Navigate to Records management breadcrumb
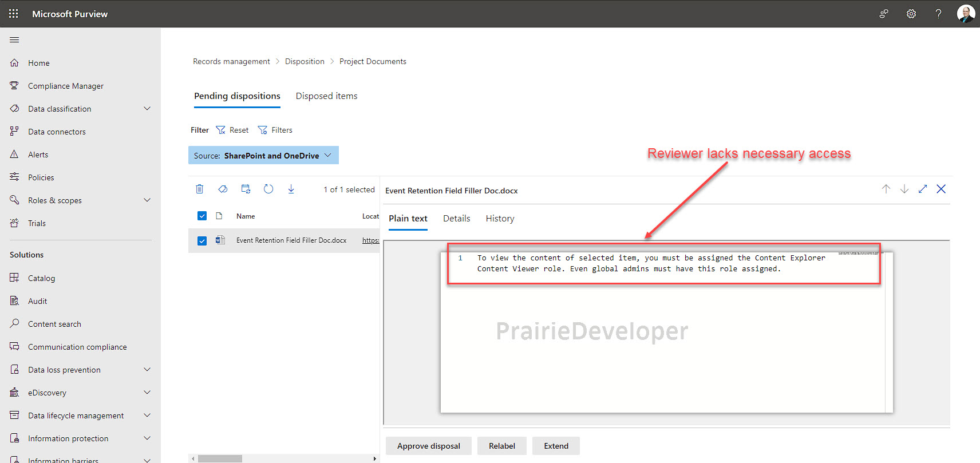This screenshot has height=463, width=980. [x=231, y=61]
